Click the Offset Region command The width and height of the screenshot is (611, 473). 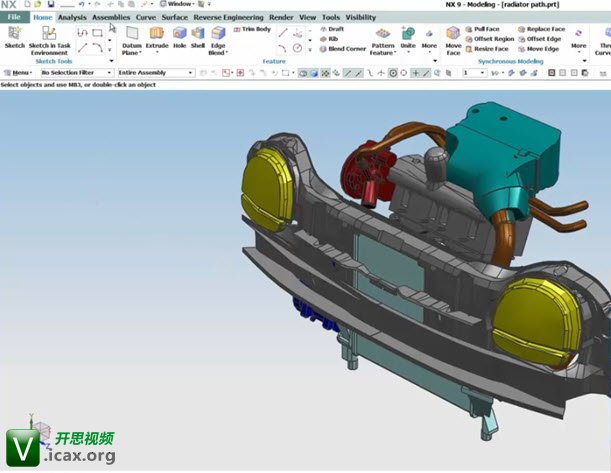point(491,39)
